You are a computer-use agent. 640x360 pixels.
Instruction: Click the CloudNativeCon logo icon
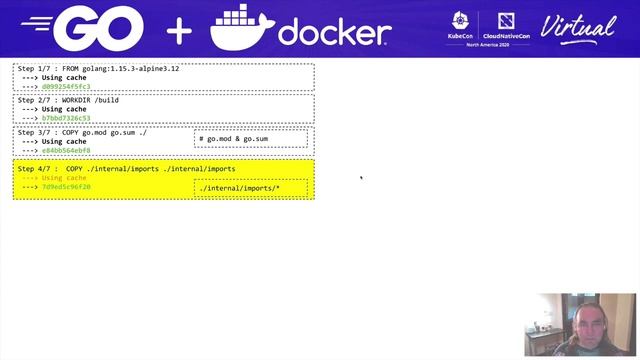506,21
